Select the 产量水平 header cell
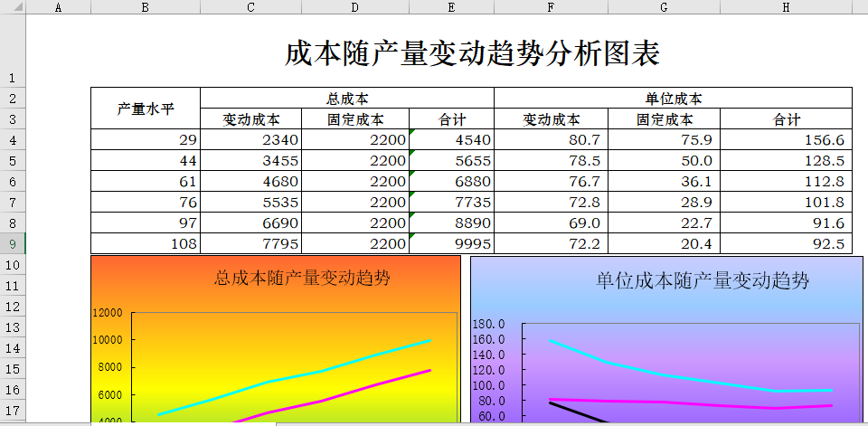The width and height of the screenshot is (868, 426). click(145, 109)
